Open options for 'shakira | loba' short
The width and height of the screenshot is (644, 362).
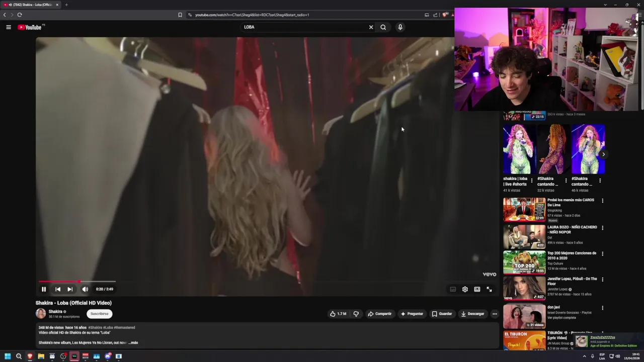532,180
